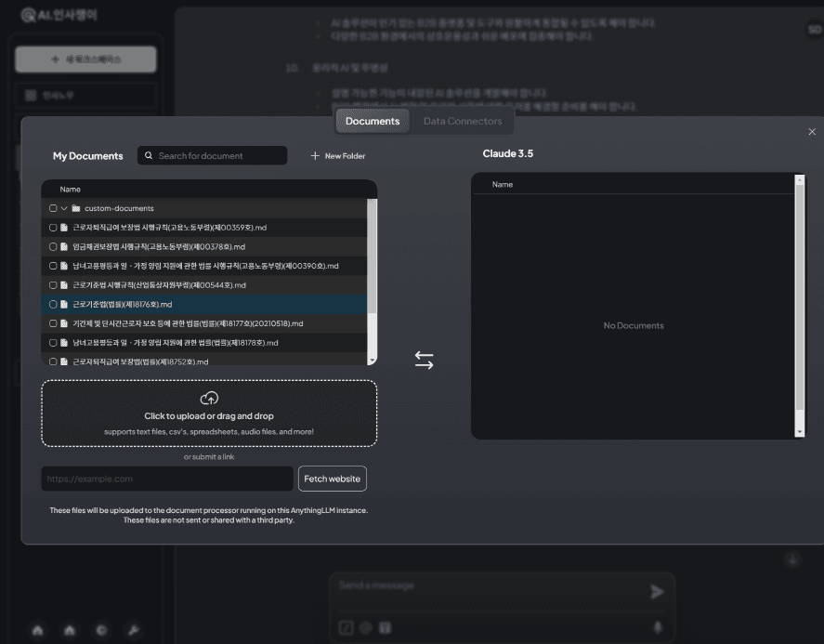Activate the microphone speech-to-text icon
824x644 pixels.
(656, 627)
